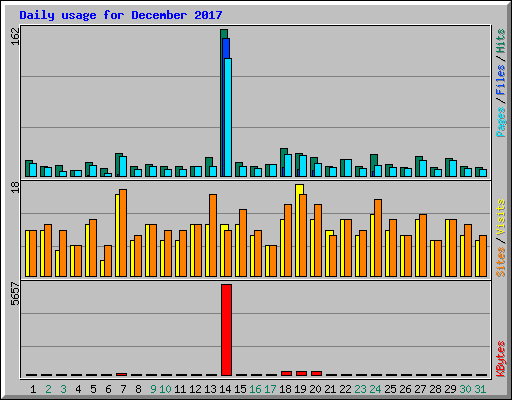Click the orange Visits bar for day 7
The image size is (512, 400).
coord(123,233)
